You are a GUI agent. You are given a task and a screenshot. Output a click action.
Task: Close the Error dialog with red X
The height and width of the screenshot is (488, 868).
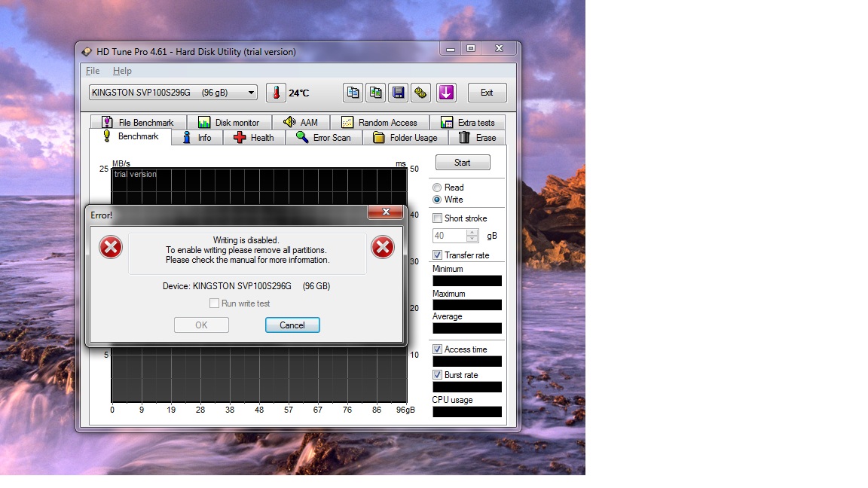[x=386, y=212]
